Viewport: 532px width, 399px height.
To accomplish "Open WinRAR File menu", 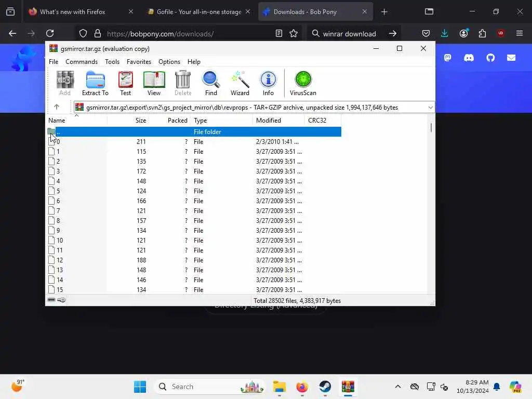I will [x=54, y=62].
